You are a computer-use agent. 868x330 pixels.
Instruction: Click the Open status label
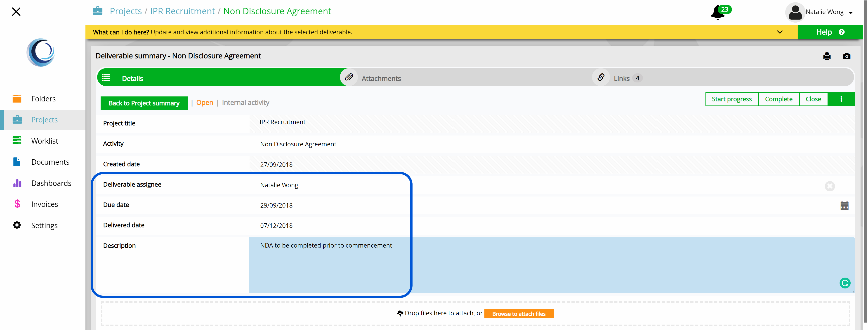click(205, 103)
